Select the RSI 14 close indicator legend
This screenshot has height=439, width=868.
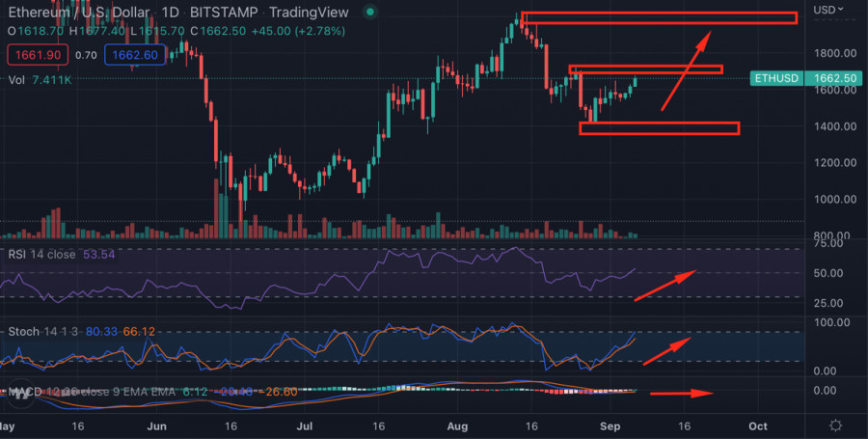[41, 255]
